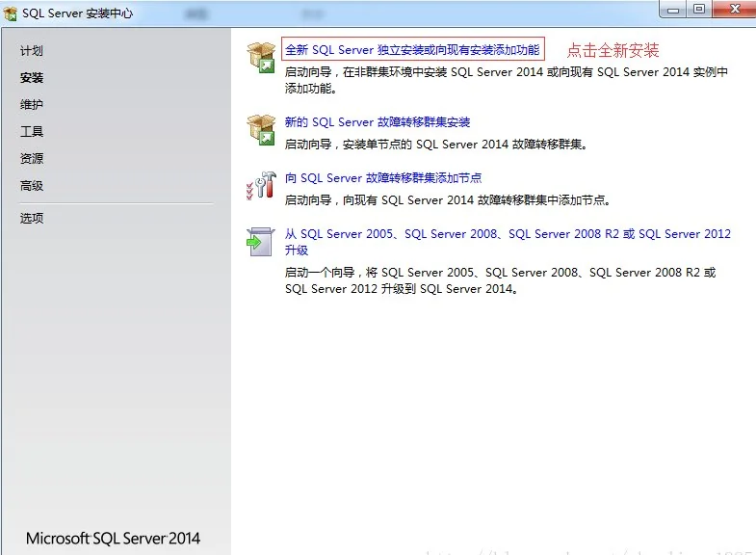Minimize the SQL Server installation center window

673,10
